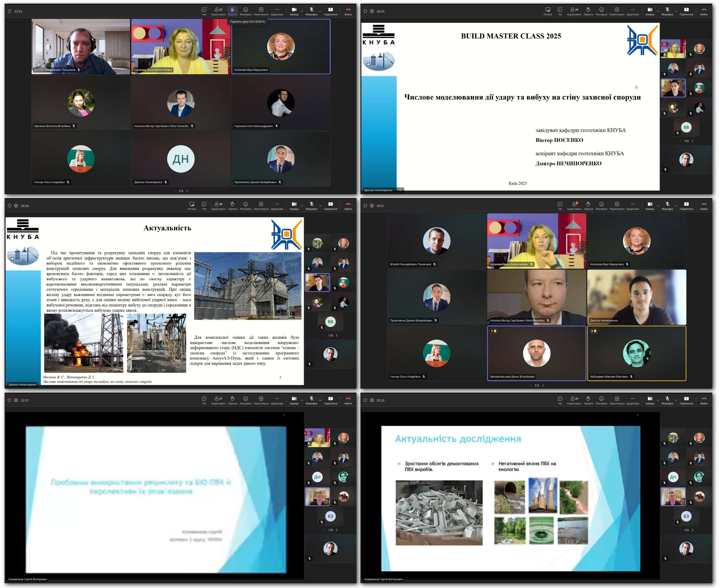
Task: Click the raise hand icon in the 22:53 meeting
Action: click(233, 10)
